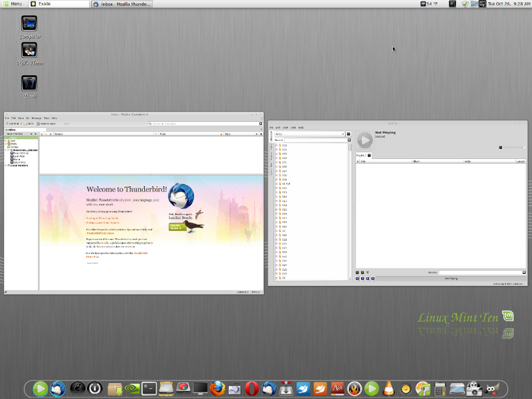Click the Exaile rescan collection icon beside Artist dropdown
This screenshot has height=399, width=532.
pos(348,134)
